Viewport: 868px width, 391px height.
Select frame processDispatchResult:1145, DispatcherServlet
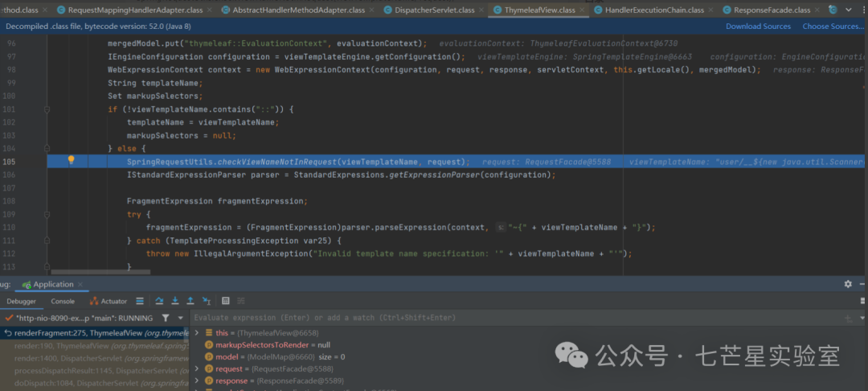pyautogui.click(x=94, y=370)
